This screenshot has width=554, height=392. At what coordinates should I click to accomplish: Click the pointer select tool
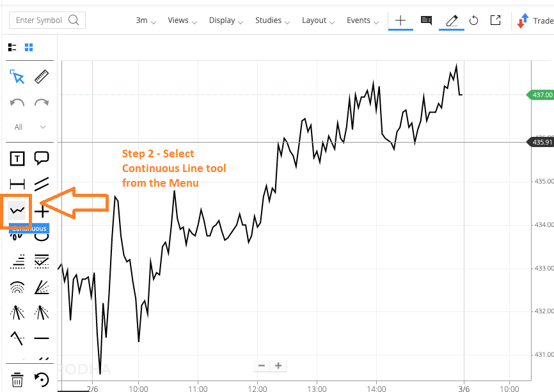click(x=17, y=77)
